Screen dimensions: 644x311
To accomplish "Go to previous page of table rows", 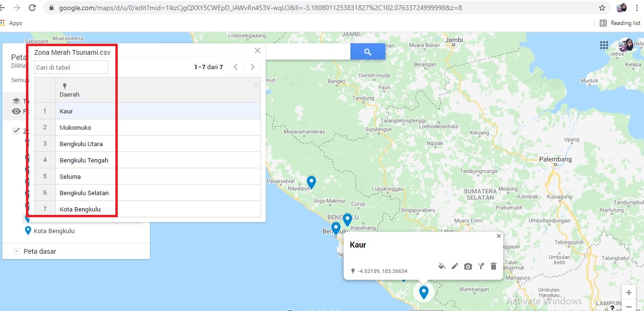I will 235,67.
